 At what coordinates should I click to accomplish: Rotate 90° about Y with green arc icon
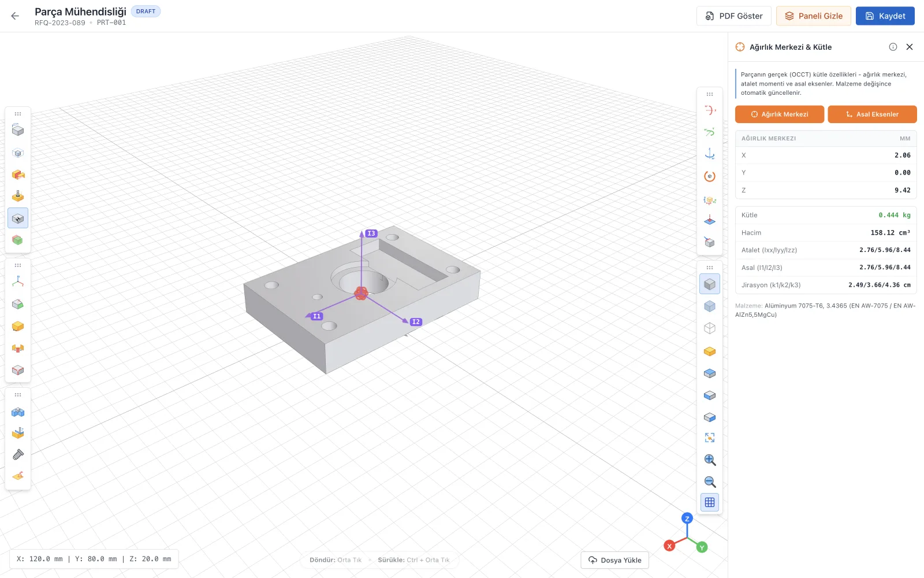pyautogui.click(x=710, y=132)
